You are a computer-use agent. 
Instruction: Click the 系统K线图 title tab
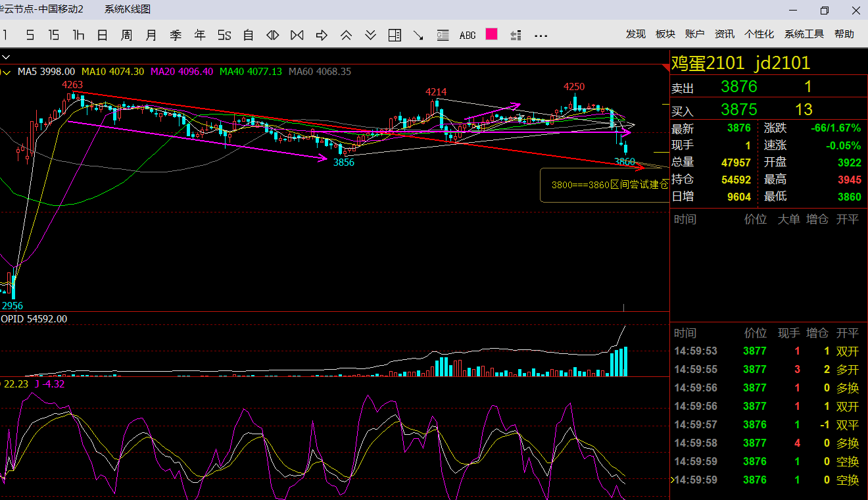pyautogui.click(x=128, y=9)
